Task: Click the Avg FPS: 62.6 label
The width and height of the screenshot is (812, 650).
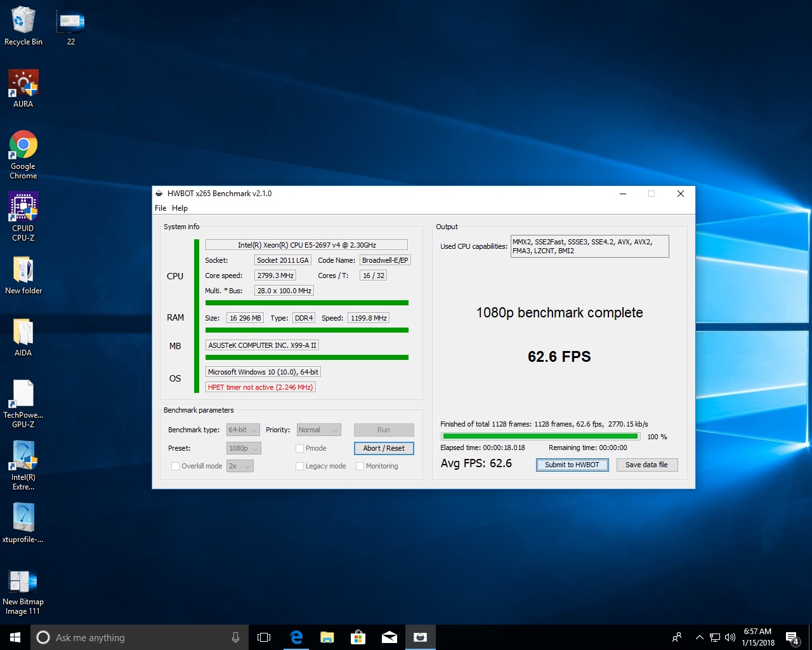Action: coord(476,463)
